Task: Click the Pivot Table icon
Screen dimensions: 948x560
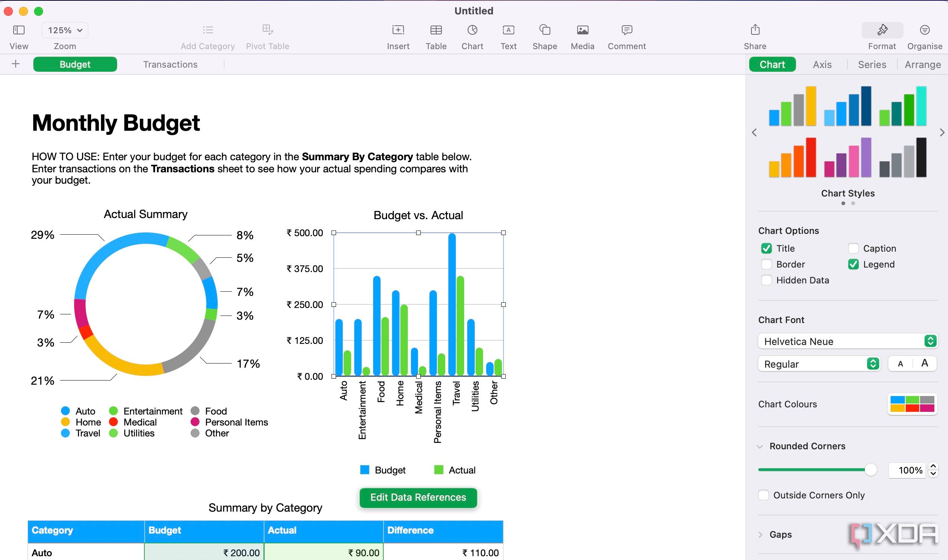Action: 268,29
